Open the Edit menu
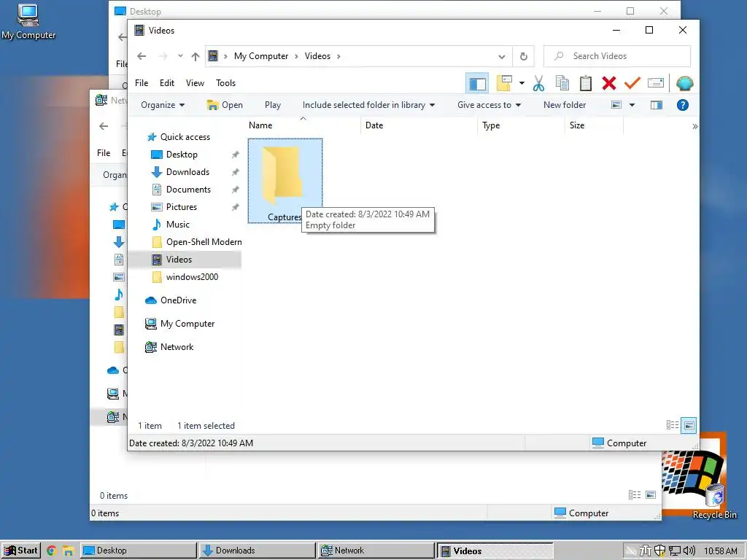 [x=167, y=83]
